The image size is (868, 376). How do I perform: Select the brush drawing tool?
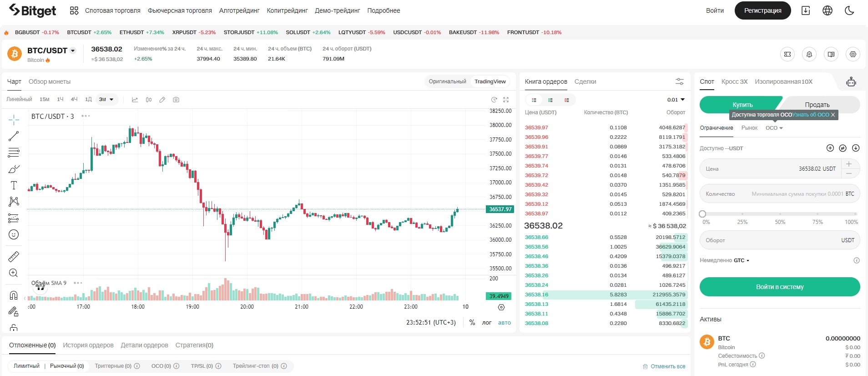14,169
